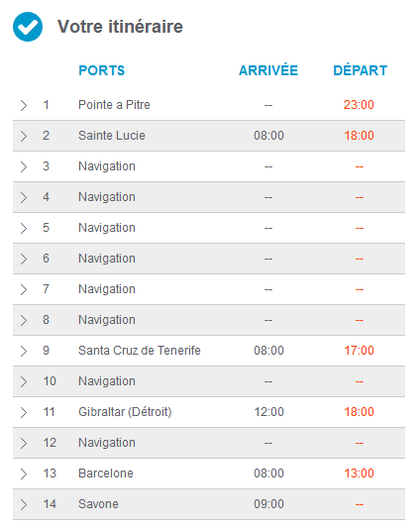Click the Votre itinéraire heading
The image size is (420, 528).
120,27
